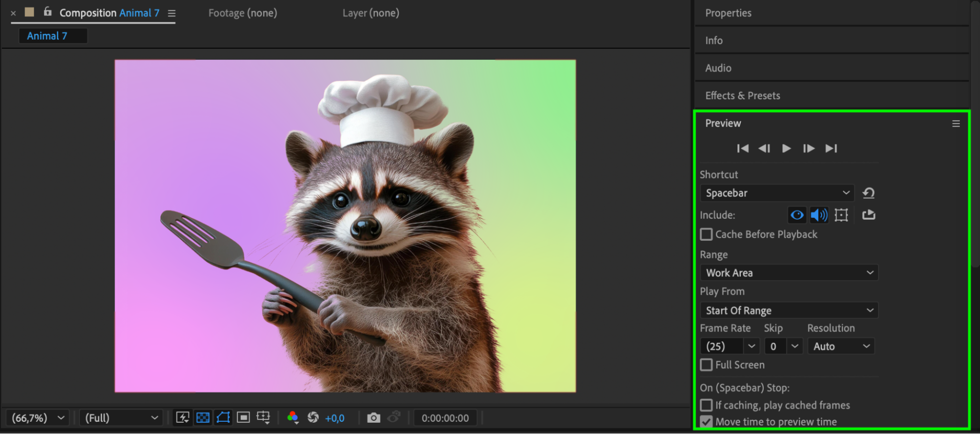Toggle the transparency grid icon
Screen dimensions: 980x434
tap(203, 418)
